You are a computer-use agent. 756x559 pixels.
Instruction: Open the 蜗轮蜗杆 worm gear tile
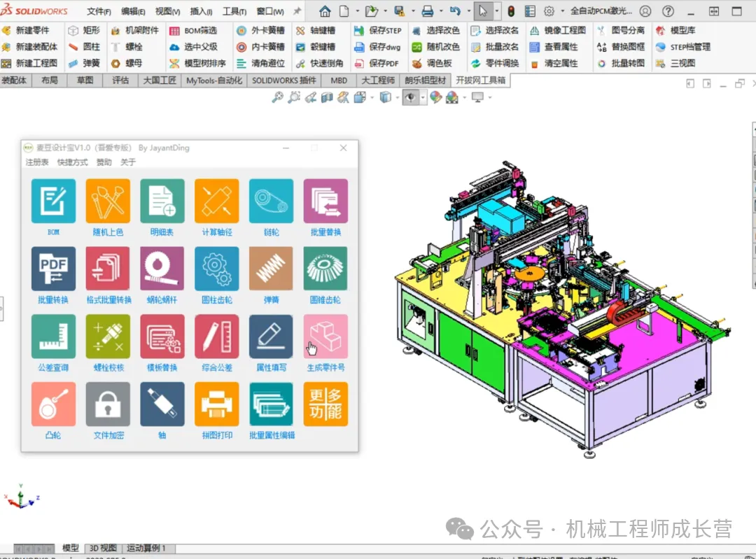(162, 269)
